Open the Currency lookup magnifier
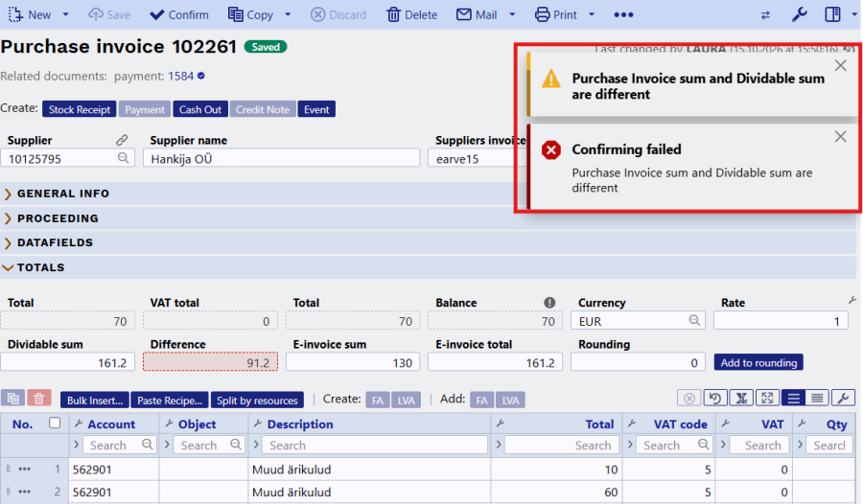The width and height of the screenshot is (863, 504). (x=694, y=320)
